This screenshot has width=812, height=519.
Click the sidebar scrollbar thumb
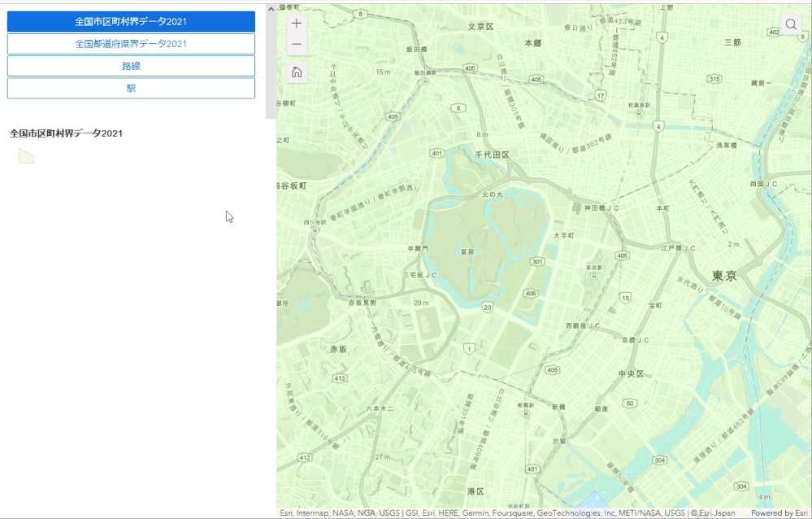click(x=271, y=67)
